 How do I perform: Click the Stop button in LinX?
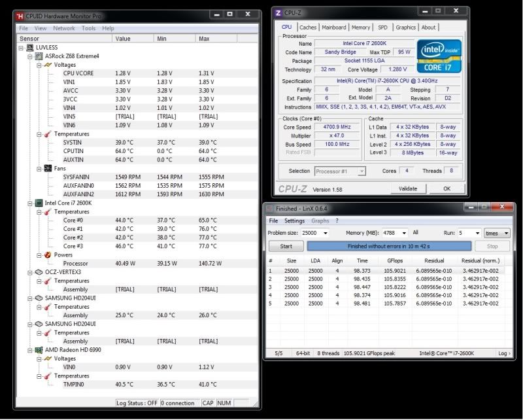click(x=492, y=246)
